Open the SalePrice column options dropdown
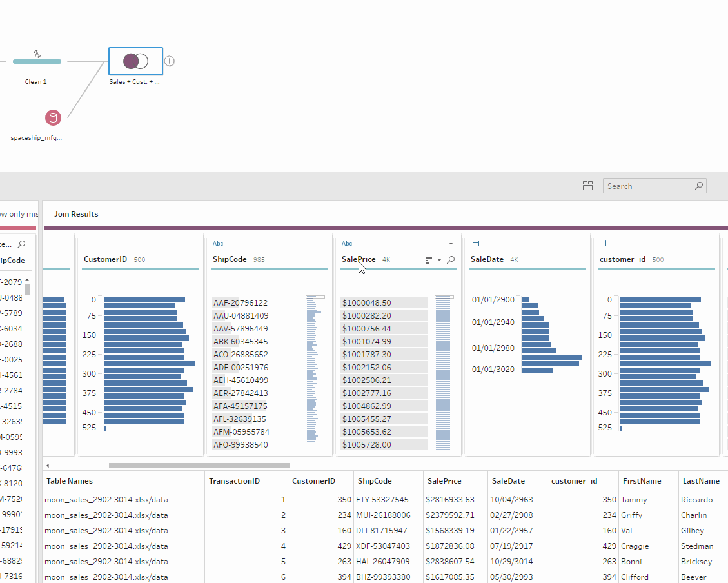Image resolution: width=728 pixels, height=583 pixels. pos(451,243)
